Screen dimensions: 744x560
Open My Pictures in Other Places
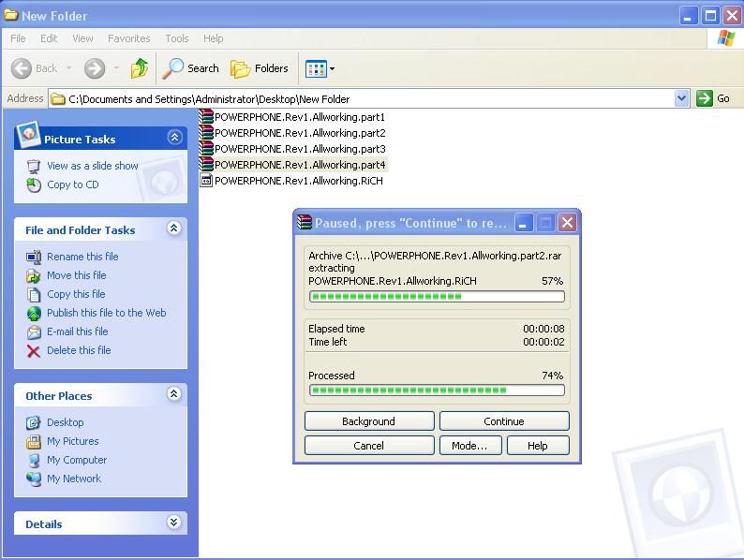click(72, 441)
